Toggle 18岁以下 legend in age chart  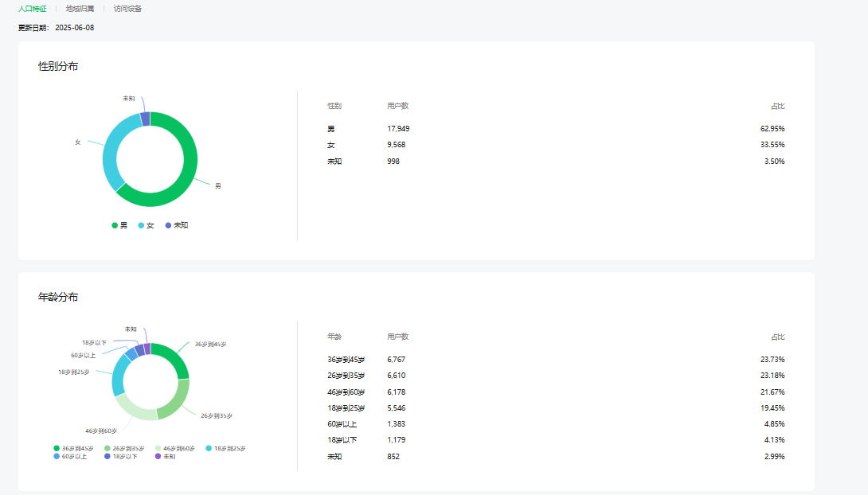[121, 456]
